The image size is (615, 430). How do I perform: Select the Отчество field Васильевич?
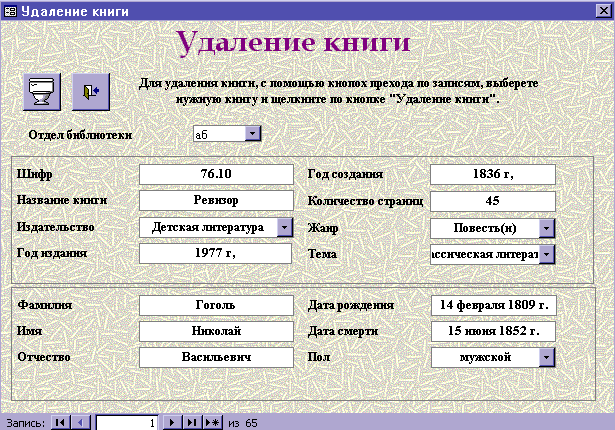[216, 357]
